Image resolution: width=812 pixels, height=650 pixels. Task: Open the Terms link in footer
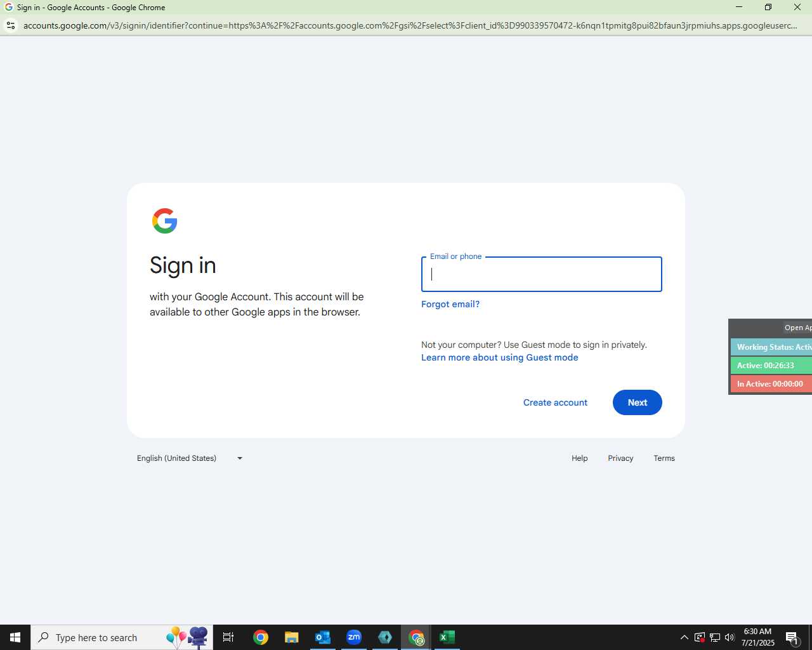pos(664,458)
